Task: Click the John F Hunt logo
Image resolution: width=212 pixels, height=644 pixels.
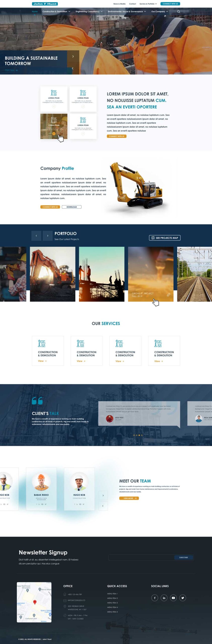Action: pos(45,4)
